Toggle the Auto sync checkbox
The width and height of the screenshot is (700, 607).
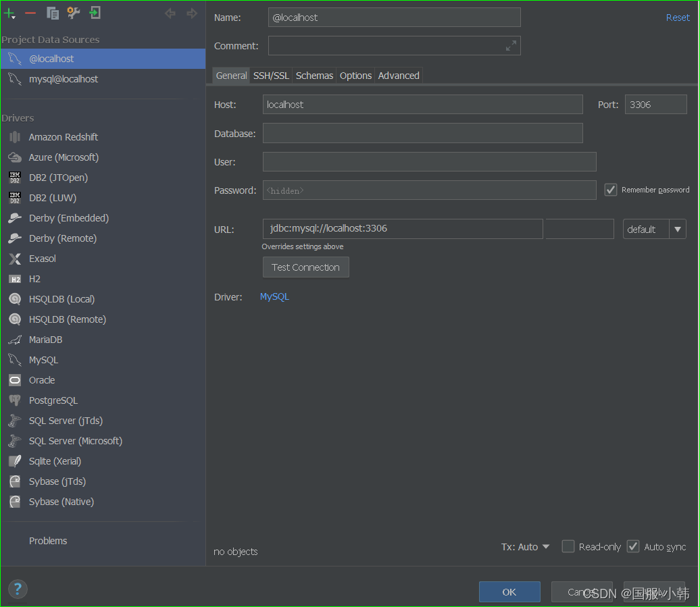[x=633, y=546]
